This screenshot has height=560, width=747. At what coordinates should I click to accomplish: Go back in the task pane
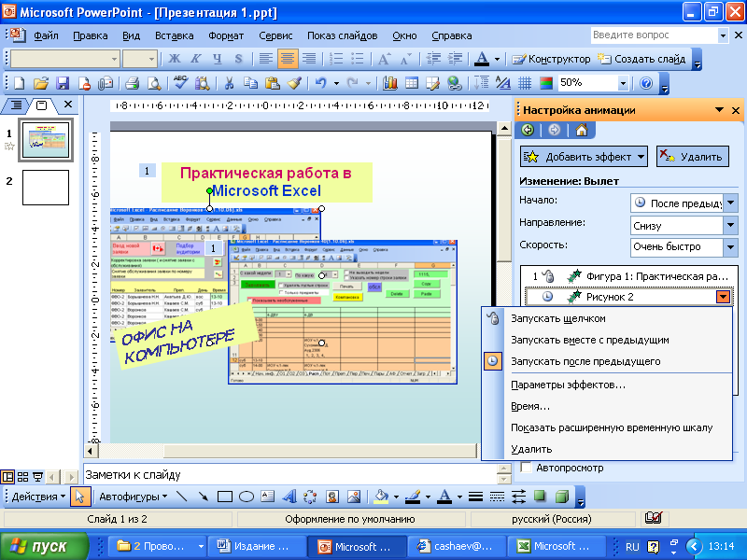[x=528, y=130]
